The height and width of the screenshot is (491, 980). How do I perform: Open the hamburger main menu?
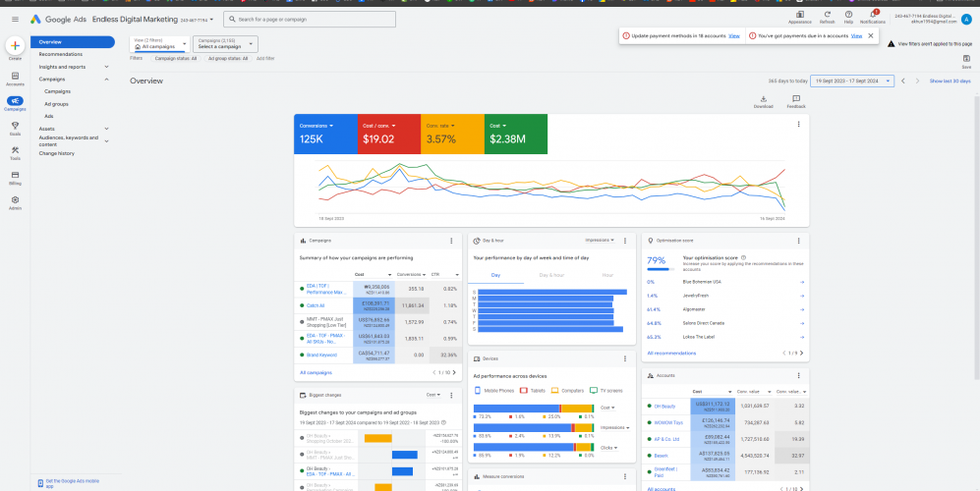15,20
